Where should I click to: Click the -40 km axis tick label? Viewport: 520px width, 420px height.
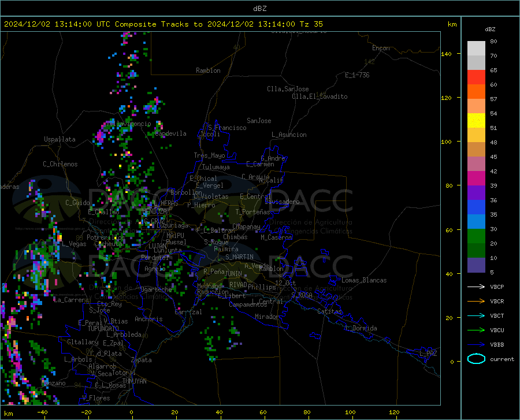(x=42, y=412)
